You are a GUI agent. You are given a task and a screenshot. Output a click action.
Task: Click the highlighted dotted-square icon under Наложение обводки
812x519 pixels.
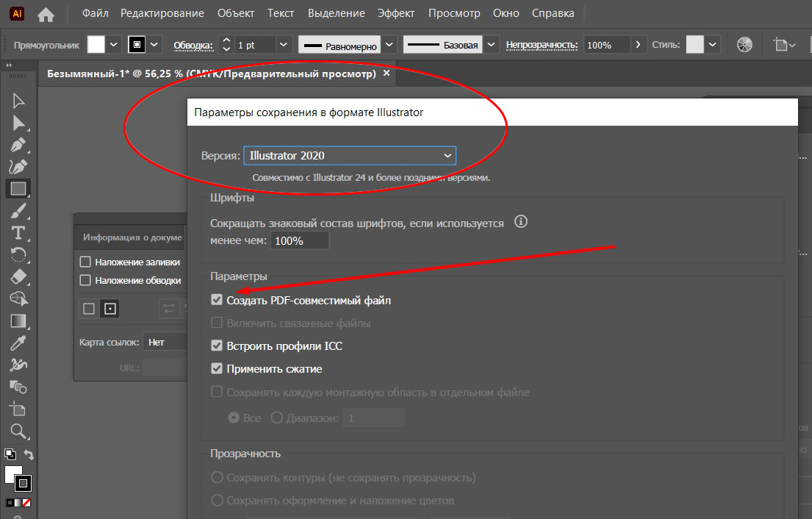click(x=109, y=309)
